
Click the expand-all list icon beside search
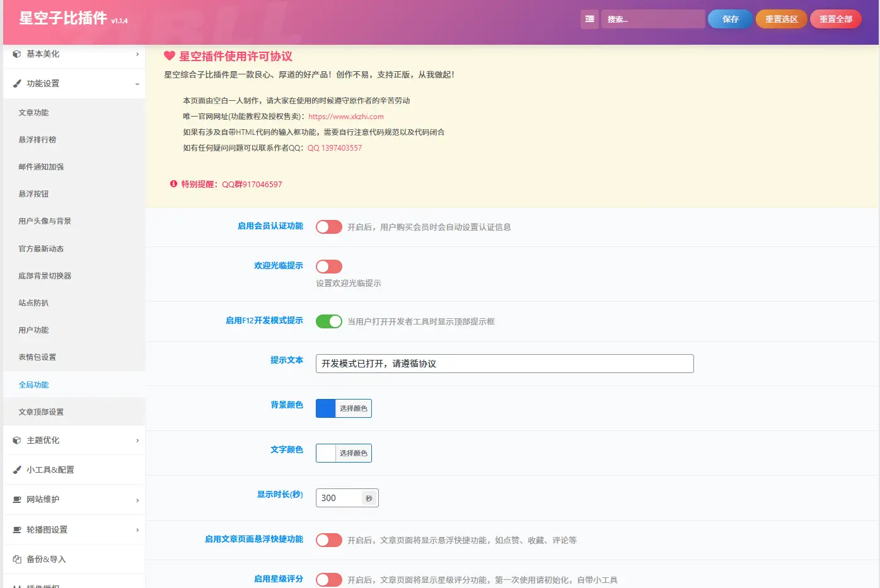pyautogui.click(x=589, y=19)
